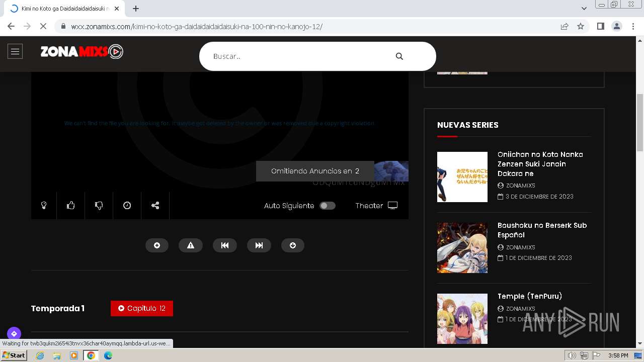Open a new browser tab
The image size is (644, 362).
pyautogui.click(x=135, y=9)
